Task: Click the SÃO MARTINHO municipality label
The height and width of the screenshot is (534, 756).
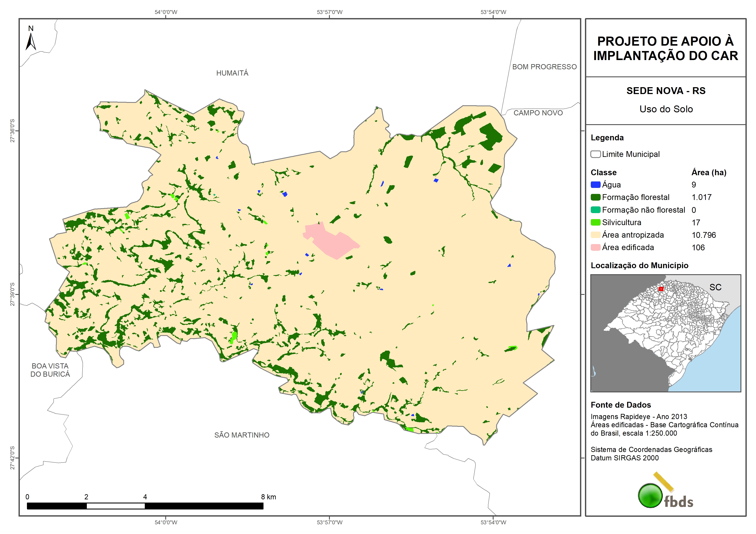Action: [242, 435]
